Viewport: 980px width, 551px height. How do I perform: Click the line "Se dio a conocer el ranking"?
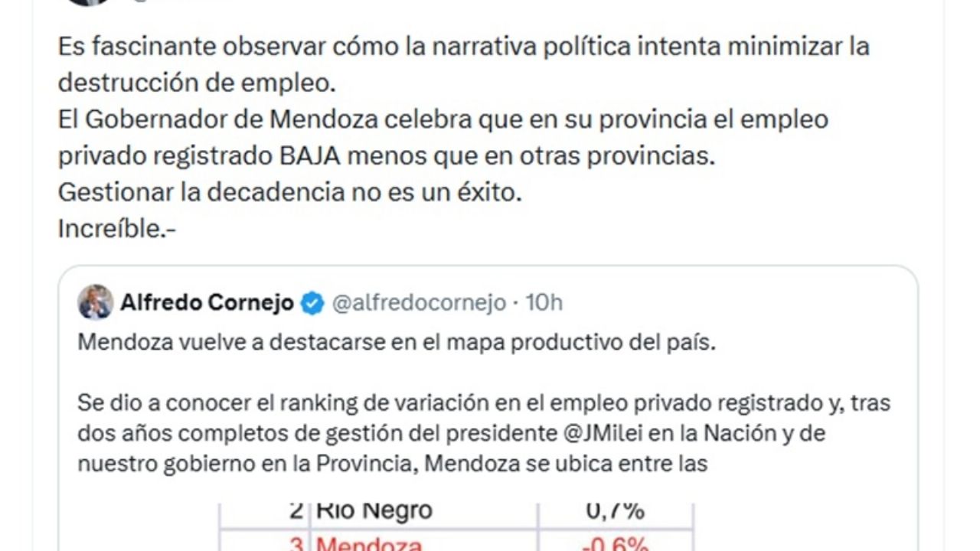[x=484, y=403]
